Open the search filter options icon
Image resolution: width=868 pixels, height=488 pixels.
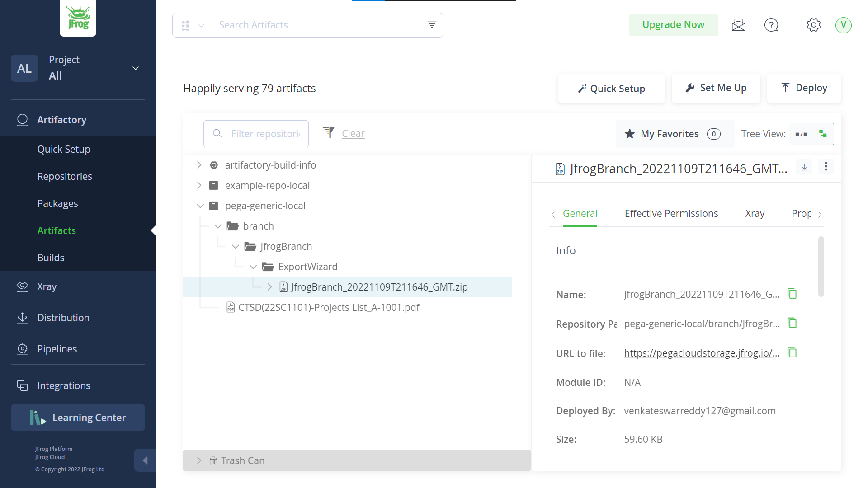pyautogui.click(x=432, y=25)
